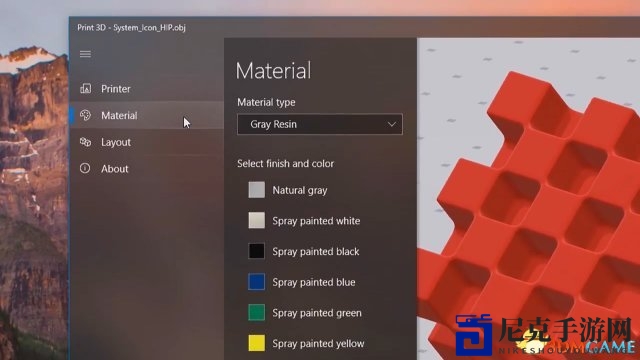Viewport: 640px width, 360px height.
Task: Go to the Layout section
Action: tap(147, 142)
